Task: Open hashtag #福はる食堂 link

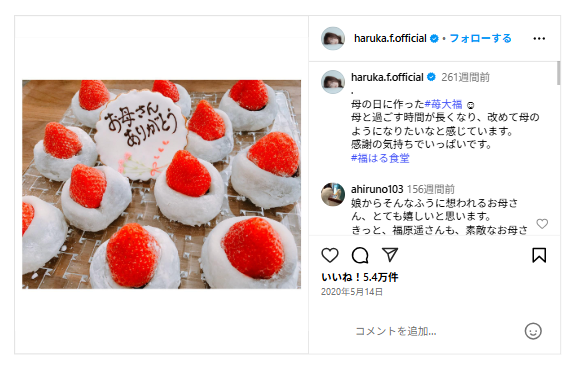Action: click(380, 158)
